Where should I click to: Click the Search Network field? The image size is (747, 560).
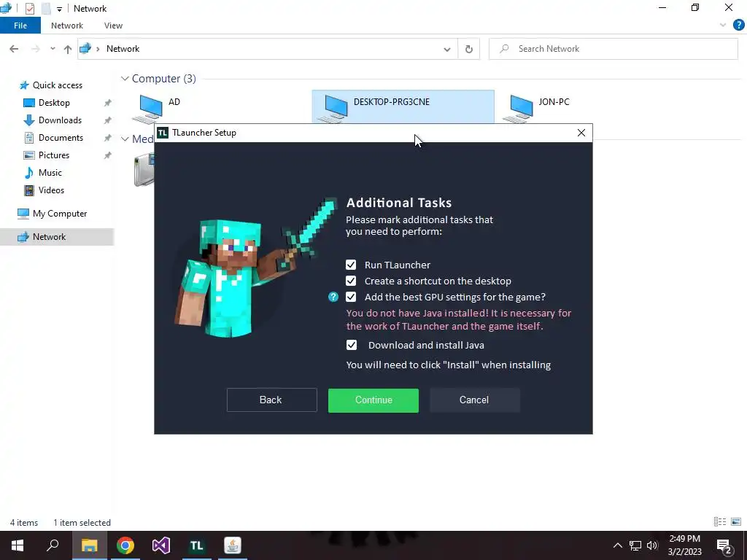614,49
